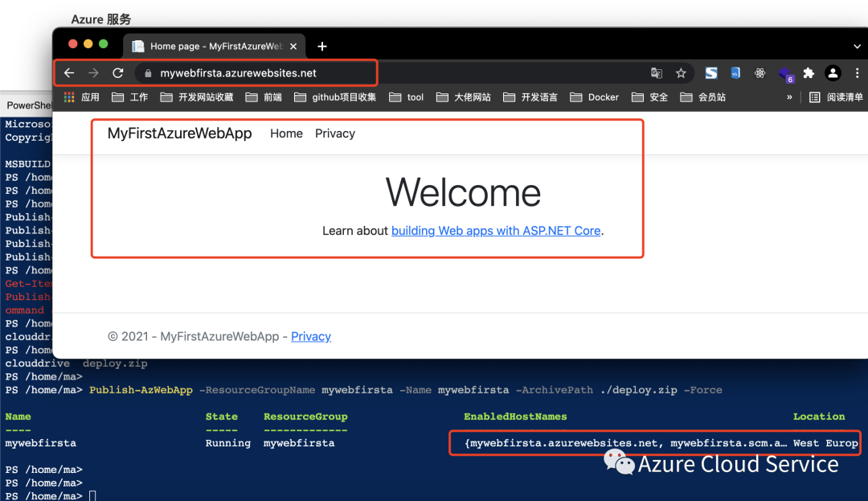
Task: Click the Azure 服务 heading behind the browser
Action: coord(100,19)
